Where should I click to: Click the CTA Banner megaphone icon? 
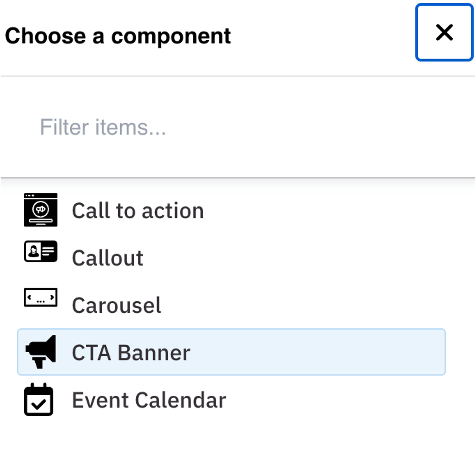pyautogui.click(x=41, y=352)
